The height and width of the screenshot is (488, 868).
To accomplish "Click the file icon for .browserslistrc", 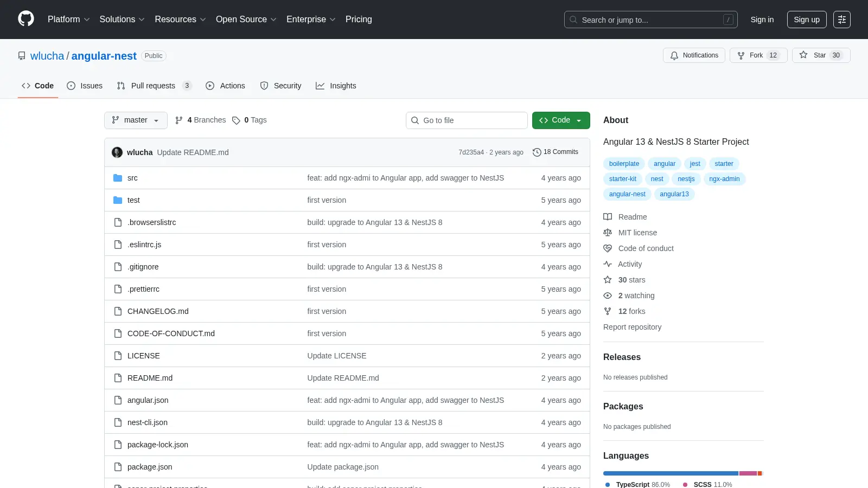I will tap(118, 222).
